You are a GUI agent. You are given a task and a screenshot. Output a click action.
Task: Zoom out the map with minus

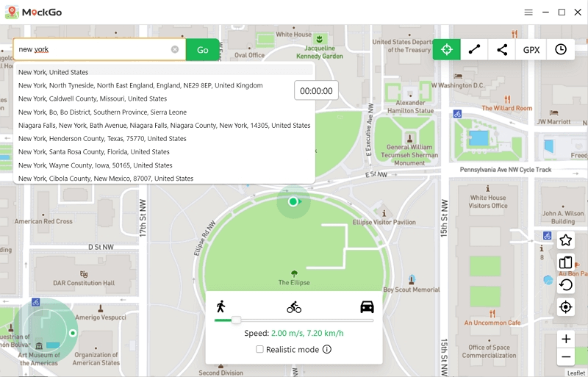coord(565,358)
